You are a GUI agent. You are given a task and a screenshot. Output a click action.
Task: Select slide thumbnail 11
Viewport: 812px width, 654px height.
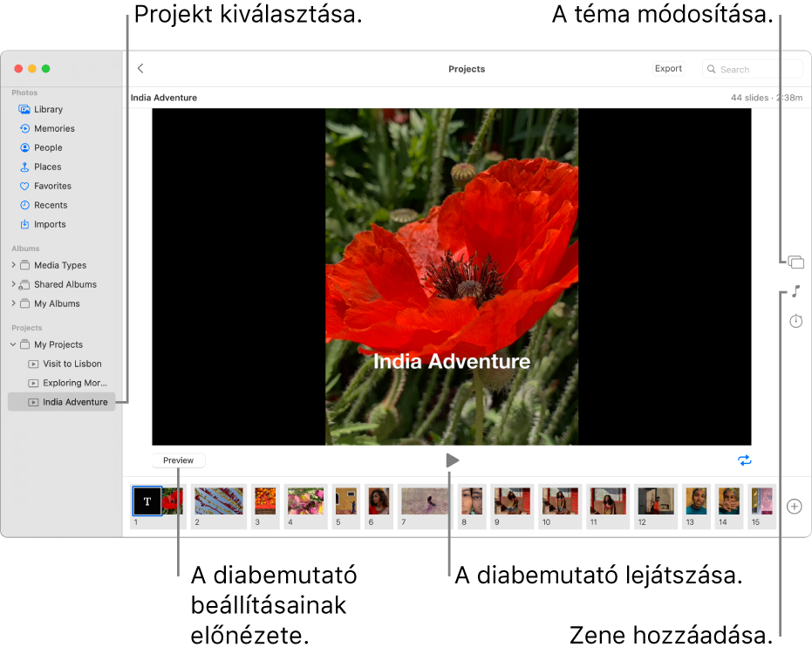(608, 501)
